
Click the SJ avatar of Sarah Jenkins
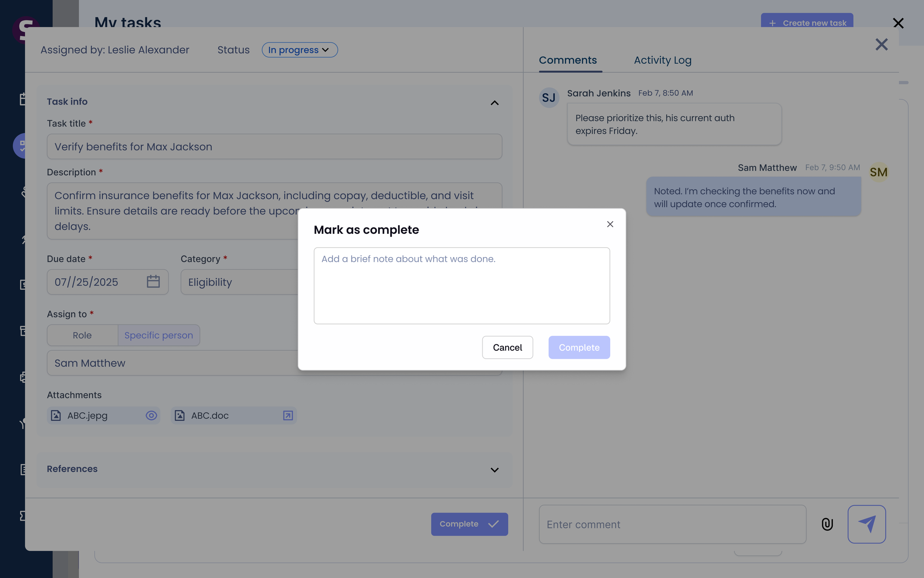[549, 98]
